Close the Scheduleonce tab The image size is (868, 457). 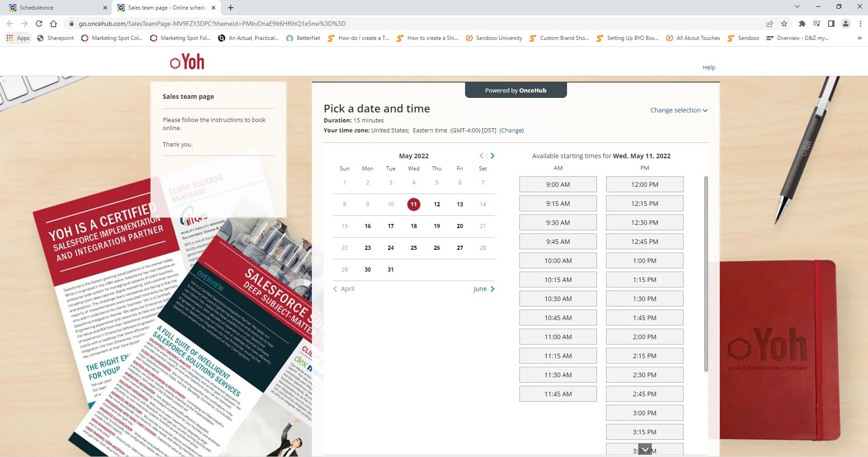tap(105, 8)
